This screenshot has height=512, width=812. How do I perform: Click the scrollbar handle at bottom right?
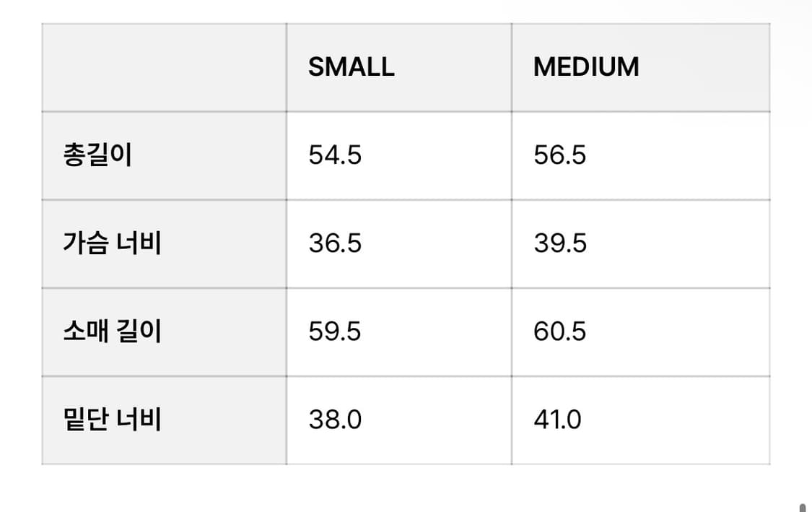pos(802,507)
